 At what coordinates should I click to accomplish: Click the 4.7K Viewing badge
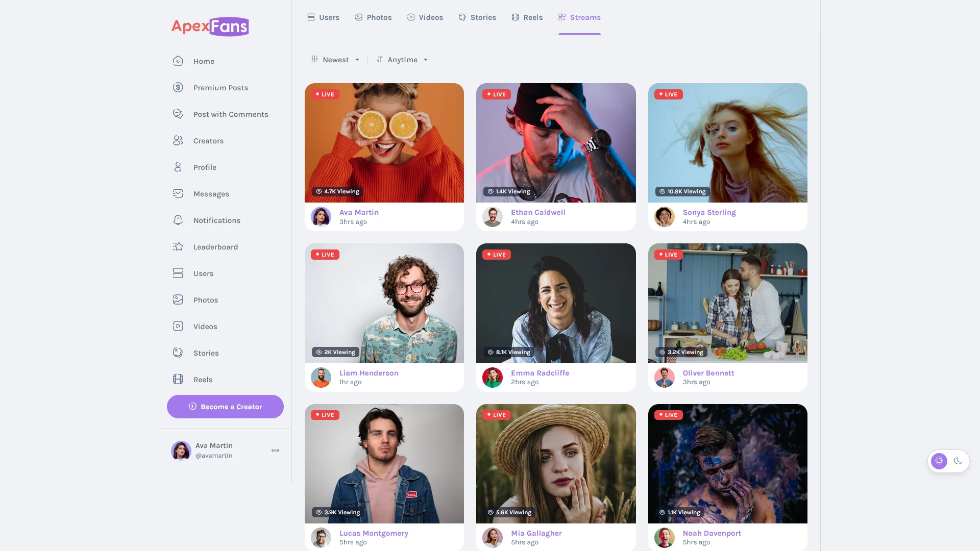tap(337, 191)
